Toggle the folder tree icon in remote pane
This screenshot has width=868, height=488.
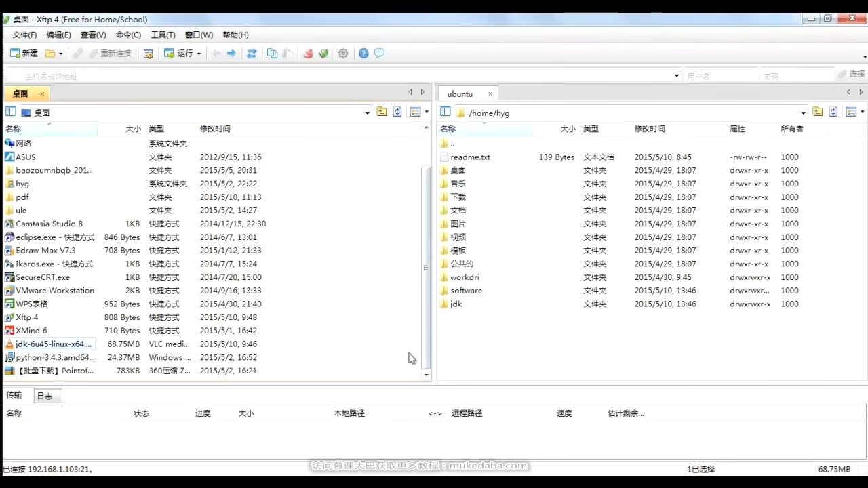(x=446, y=112)
